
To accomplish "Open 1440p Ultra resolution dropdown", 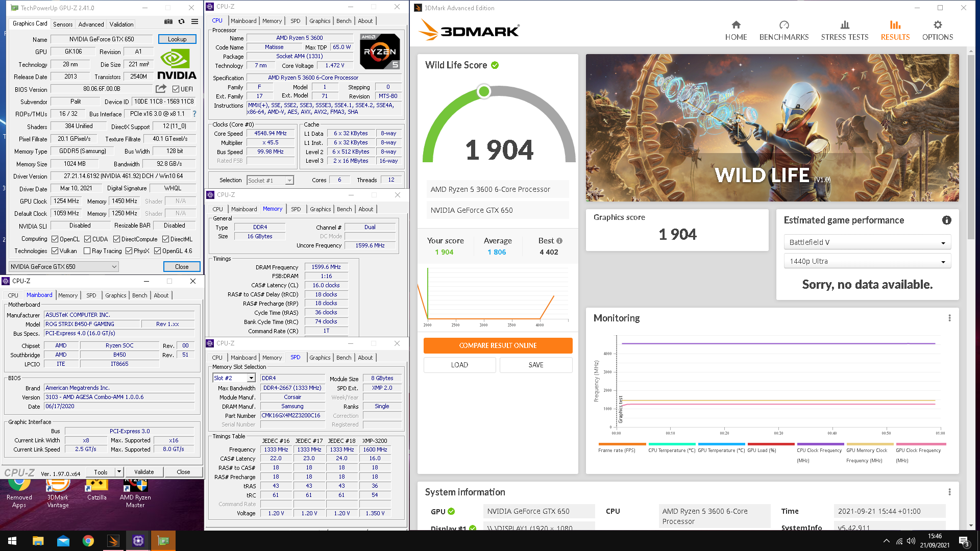I will pos(867,261).
